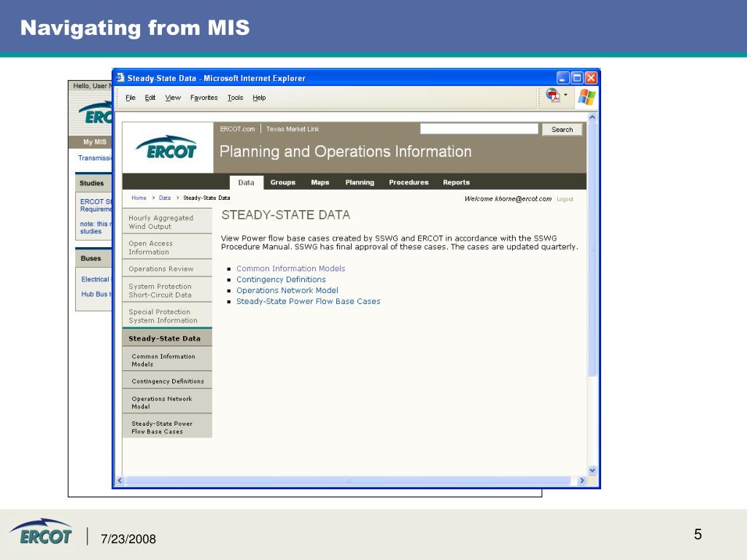Click the vertical scrollbar thumb
This screenshot has height=560, width=747.
click(x=592, y=249)
